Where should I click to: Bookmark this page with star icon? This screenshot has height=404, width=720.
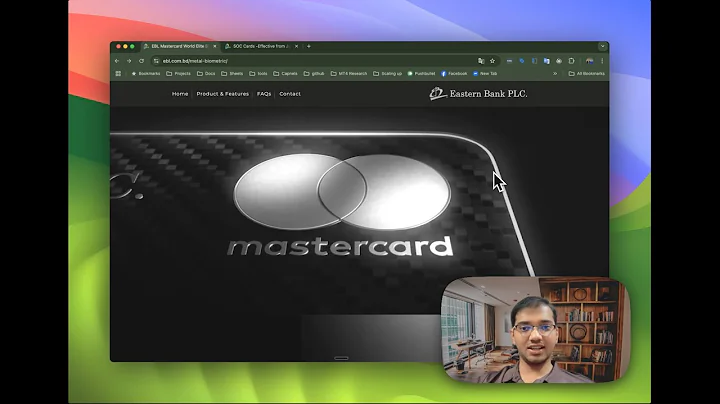click(492, 61)
